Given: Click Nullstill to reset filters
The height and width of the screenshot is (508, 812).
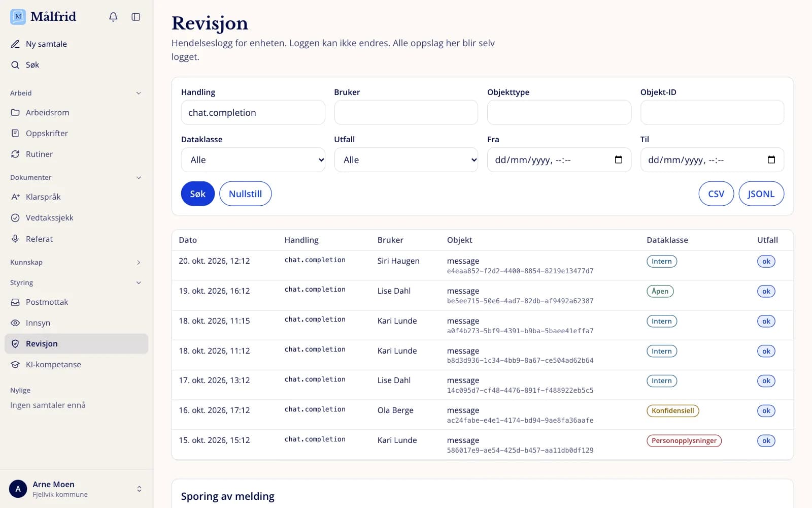Looking at the screenshot, I should pyautogui.click(x=245, y=194).
